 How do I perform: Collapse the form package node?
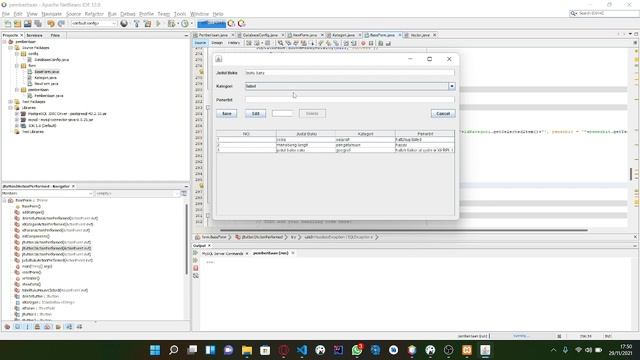17,66
